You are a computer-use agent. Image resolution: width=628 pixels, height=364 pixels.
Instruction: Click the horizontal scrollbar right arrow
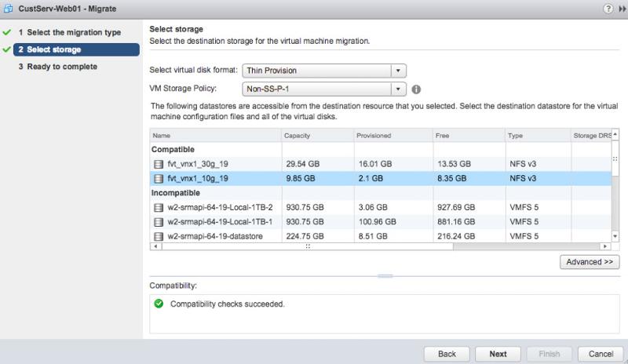click(605, 246)
